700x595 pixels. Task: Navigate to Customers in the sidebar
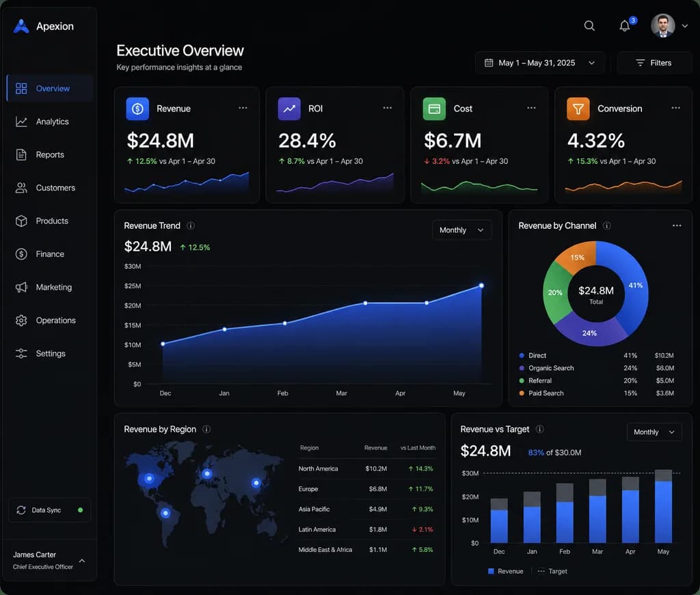50,188
